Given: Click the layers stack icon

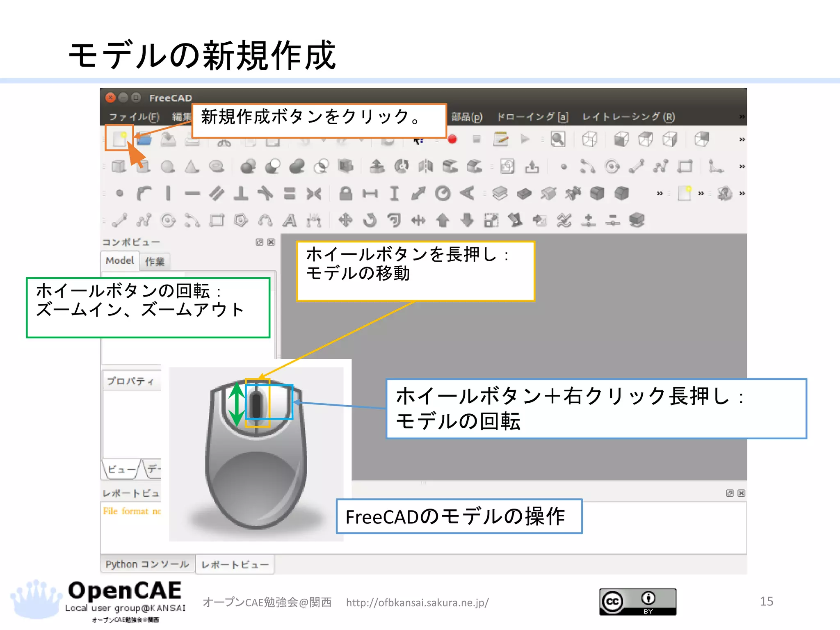Looking at the screenshot, I should pyautogui.click(x=500, y=193).
